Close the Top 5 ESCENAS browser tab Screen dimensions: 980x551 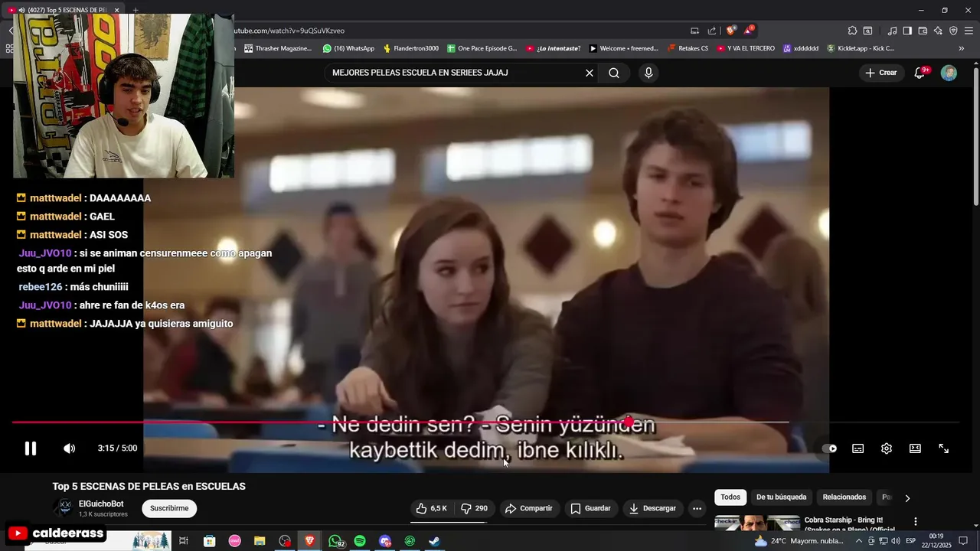(117, 10)
